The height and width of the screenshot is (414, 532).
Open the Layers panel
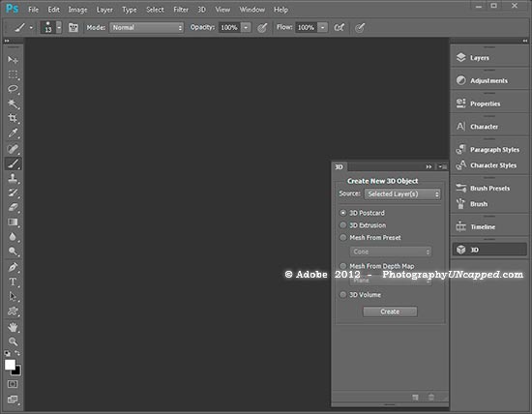489,58
